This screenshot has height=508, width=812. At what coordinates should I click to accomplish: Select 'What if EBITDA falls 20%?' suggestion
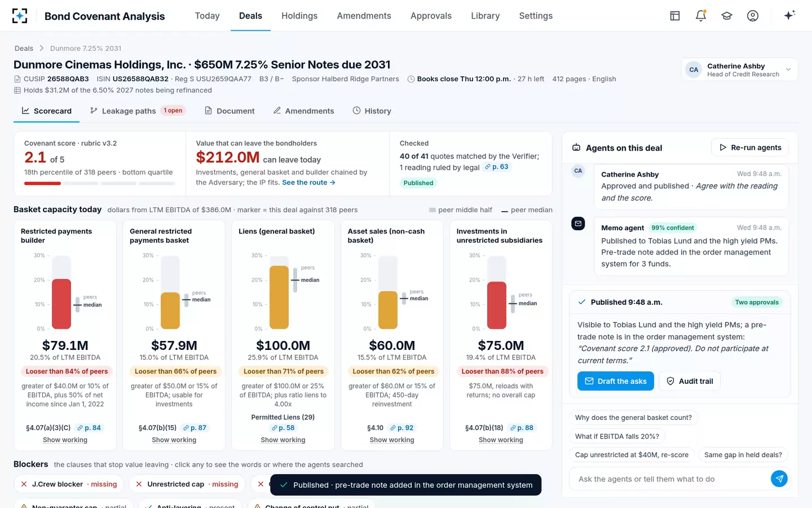click(617, 436)
